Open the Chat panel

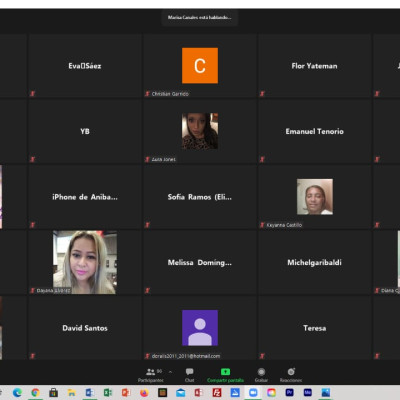(189, 375)
